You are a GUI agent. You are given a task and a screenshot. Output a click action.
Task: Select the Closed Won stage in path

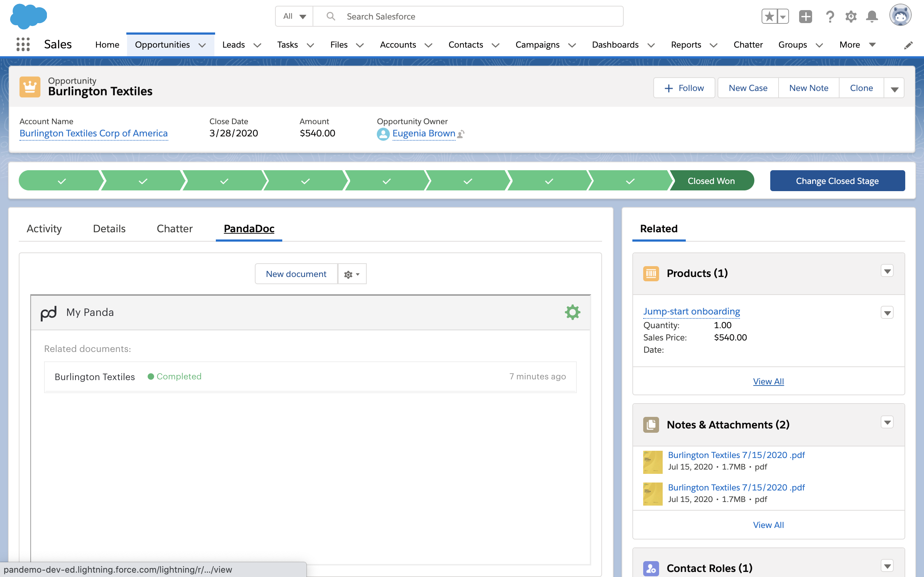point(711,181)
